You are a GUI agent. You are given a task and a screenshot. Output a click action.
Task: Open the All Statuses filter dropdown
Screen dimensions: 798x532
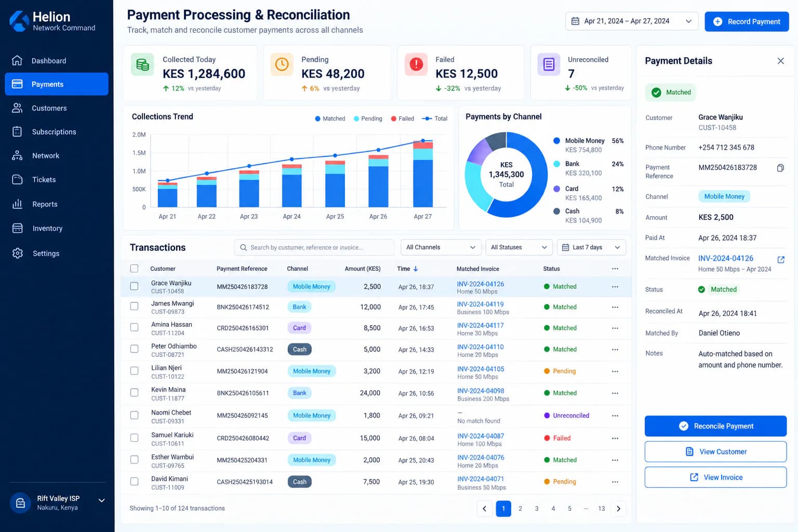point(519,247)
